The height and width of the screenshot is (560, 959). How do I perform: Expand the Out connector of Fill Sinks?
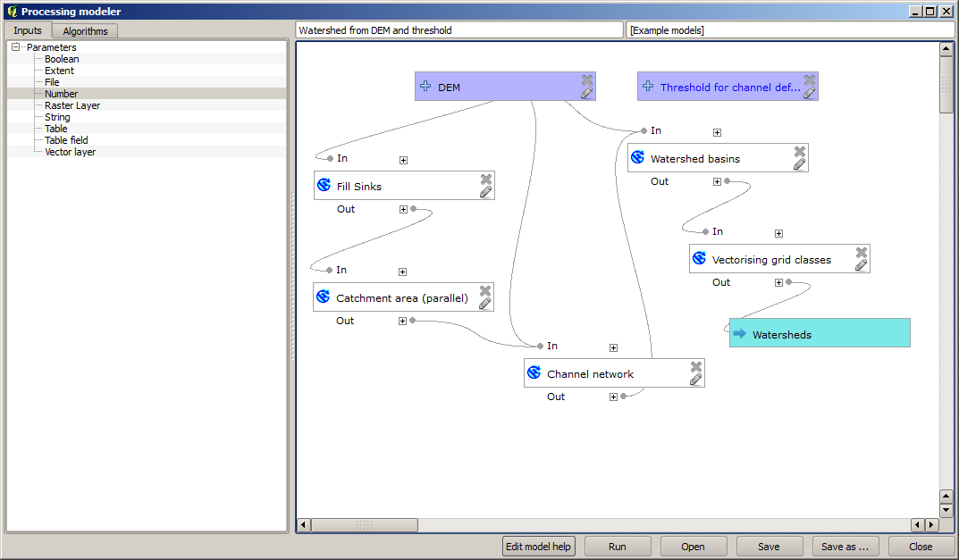(403, 208)
